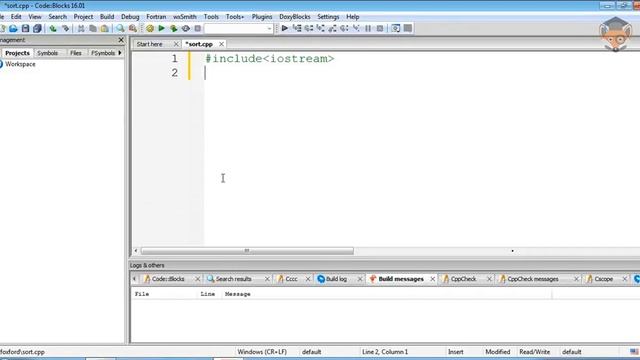Screen dimensions: 640x360
Task: Click the Save all files icon
Action: click(x=37, y=29)
